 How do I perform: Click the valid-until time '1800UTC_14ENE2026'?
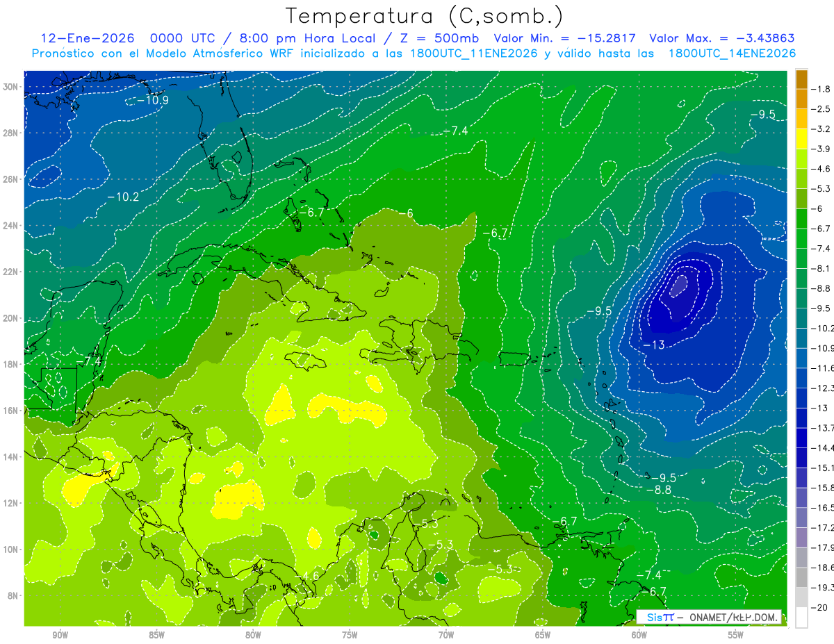(732, 53)
